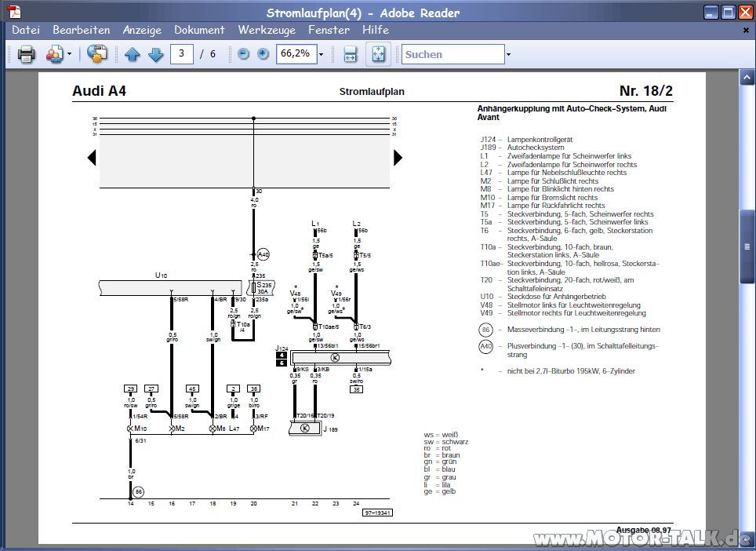Click the Print icon in toolbar
Image resolution: width=756 pixels, height=551 pixels.
click(x=26, y=54)
